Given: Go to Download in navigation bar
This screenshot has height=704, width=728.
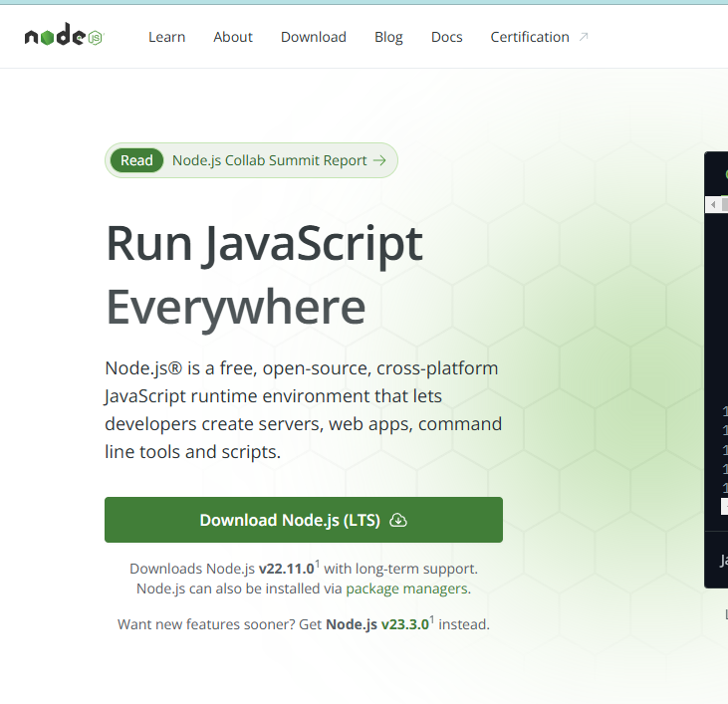Looking at the screenshot, I should coord(314,37).
